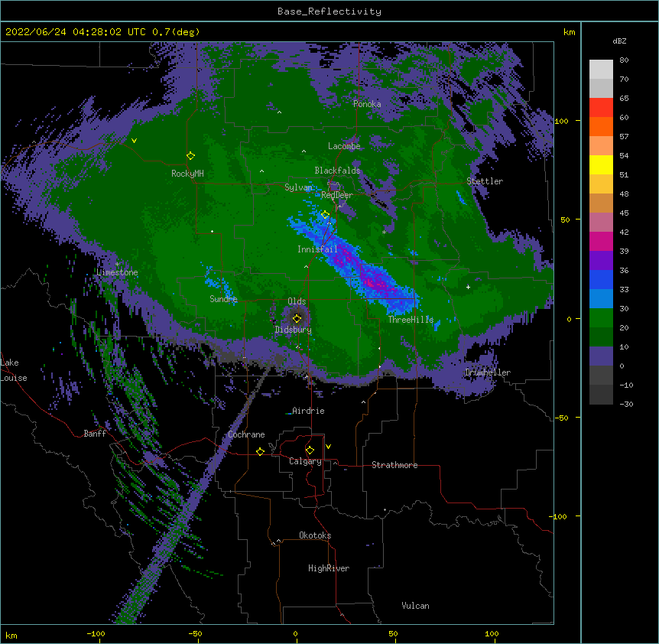
Task: Select the Innisfail label
Action: click(x=317, y=249)
